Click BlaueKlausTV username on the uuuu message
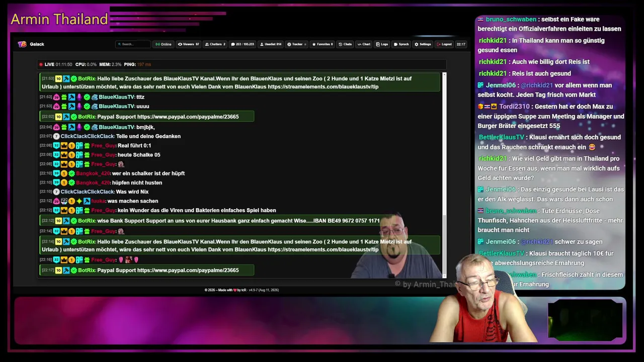 117,107
